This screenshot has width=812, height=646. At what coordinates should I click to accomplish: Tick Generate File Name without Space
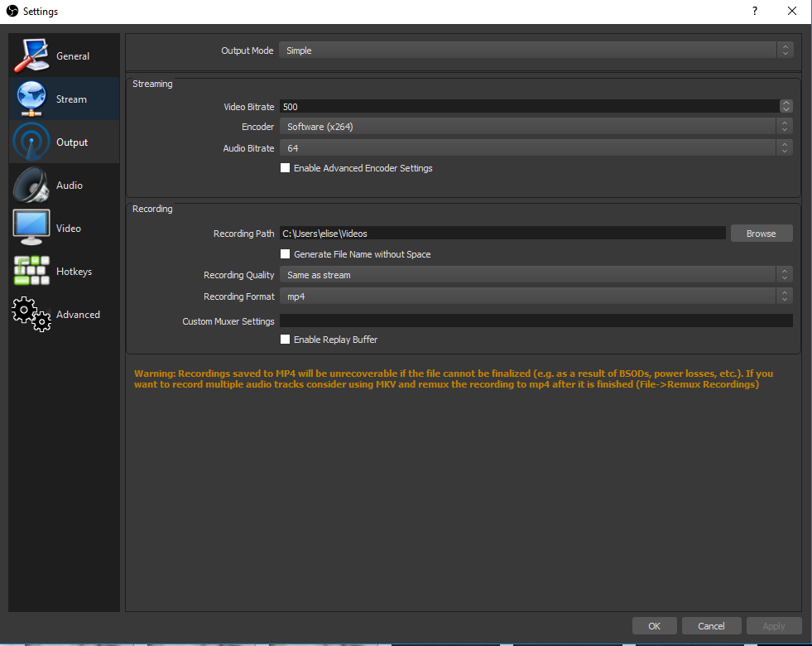pos(285,253)
